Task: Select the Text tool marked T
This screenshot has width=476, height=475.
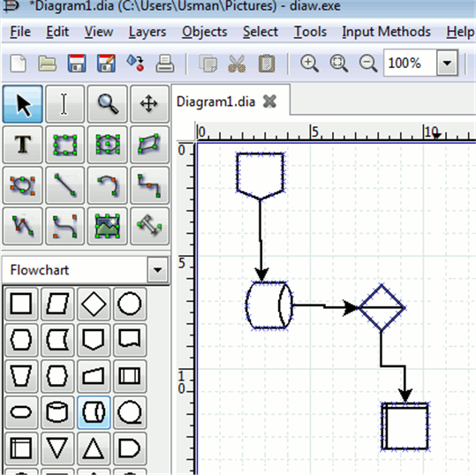Action: [23, 145]
